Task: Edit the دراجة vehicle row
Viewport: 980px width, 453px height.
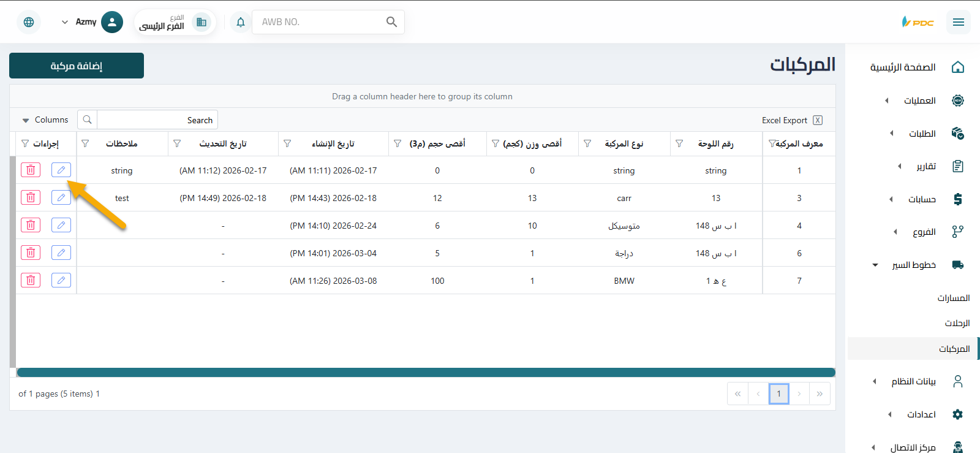Action: coord(61,253)
